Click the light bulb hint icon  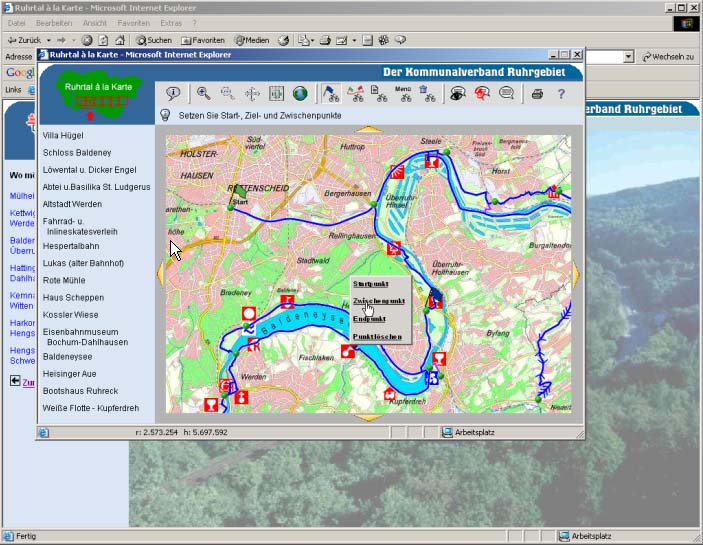[165, 116]
